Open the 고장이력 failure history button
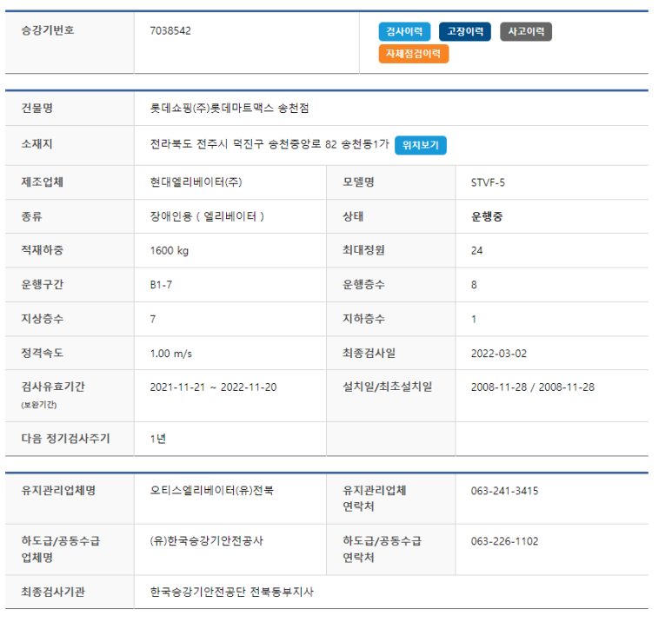Screen dimensions: 672x622 [x=465, y=31]
